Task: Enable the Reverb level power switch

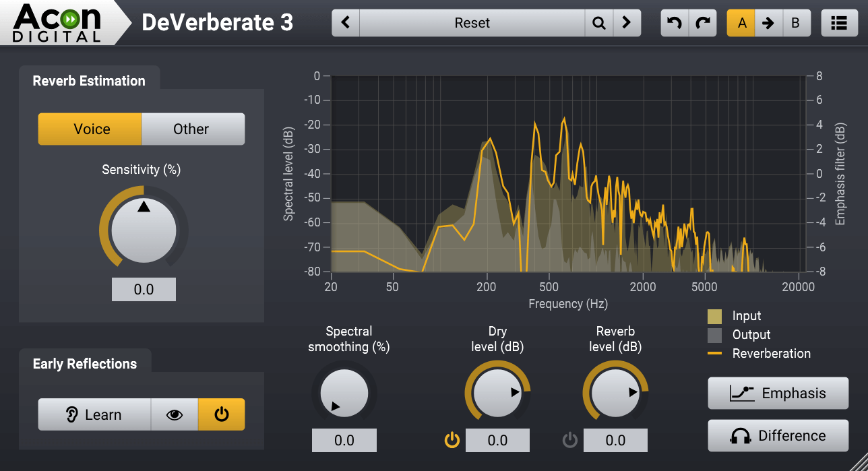Action: 569,440
